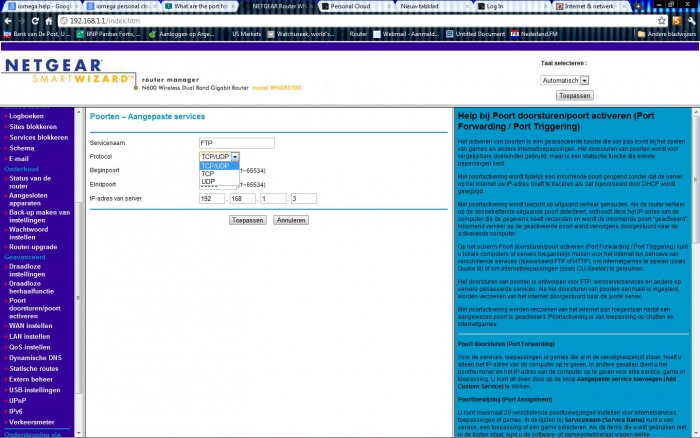The height and width of the screenshot is (438, 700).
Task: Open 'Nederland.FM' bookmark
Action: coord(534,34)
